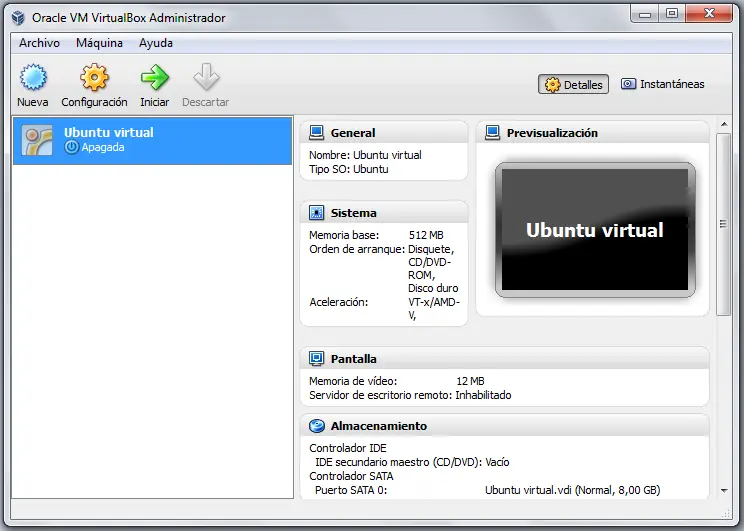Click the Nueva (new machine) toolbar icon
Screen dimensions: 744x531
pyautogui.click(x=33, y=77)
